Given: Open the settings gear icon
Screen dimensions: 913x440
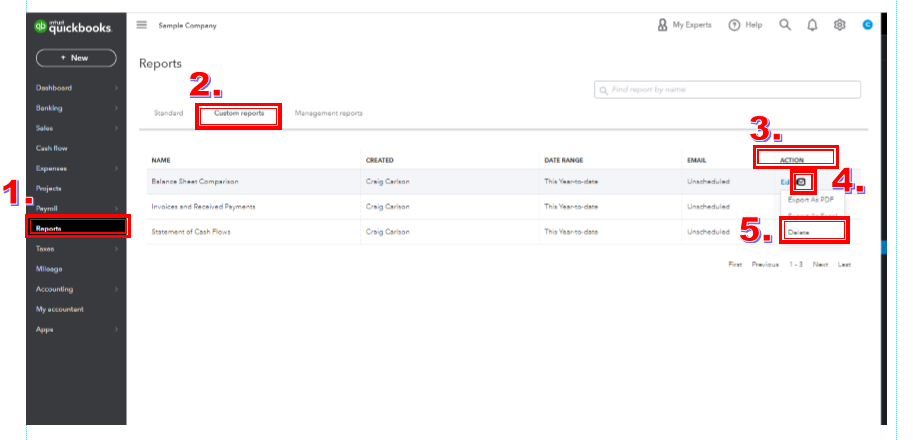Looking at the screenshot, I should [x=839, y=25].
